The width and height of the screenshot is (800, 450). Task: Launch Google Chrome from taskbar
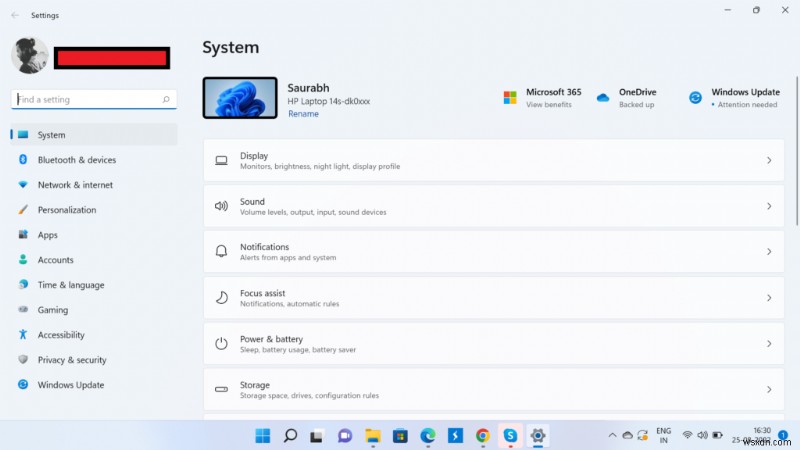click(x=483, y=436)
